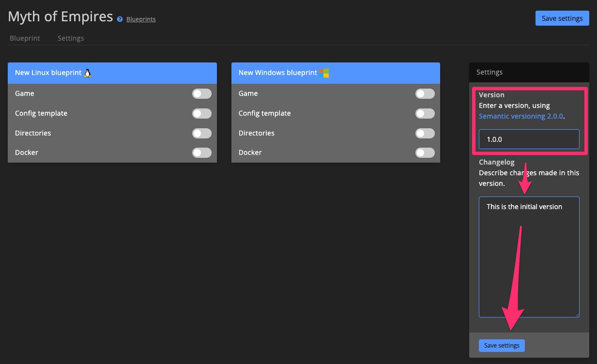
Task: Open the Settings tab
Action: [71, 38]
